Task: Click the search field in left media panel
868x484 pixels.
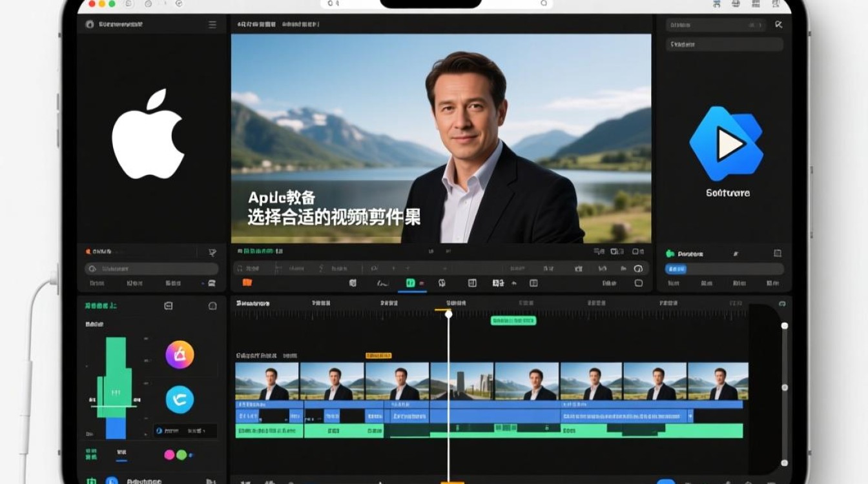Action: 152,268
